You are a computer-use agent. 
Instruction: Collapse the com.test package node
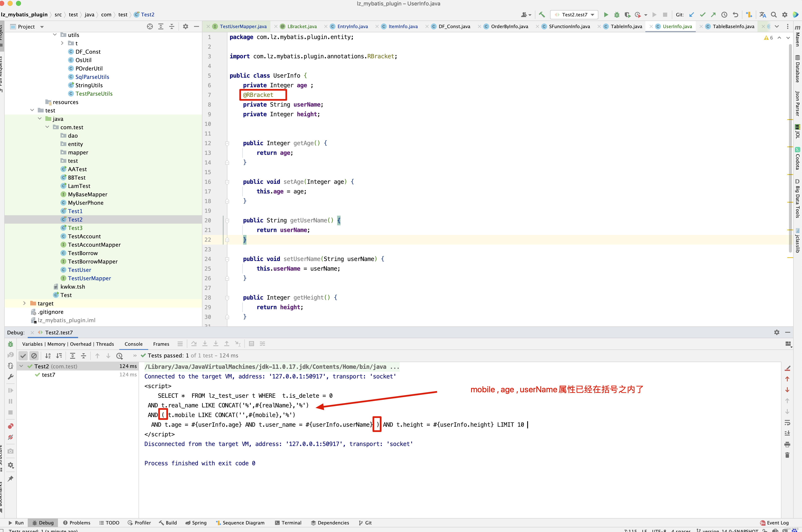[47, 127]
